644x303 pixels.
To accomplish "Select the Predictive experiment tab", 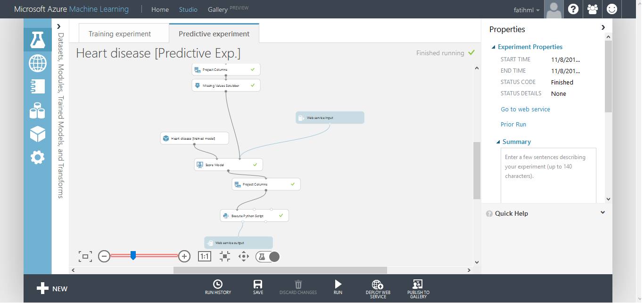I will pos(214,34).
